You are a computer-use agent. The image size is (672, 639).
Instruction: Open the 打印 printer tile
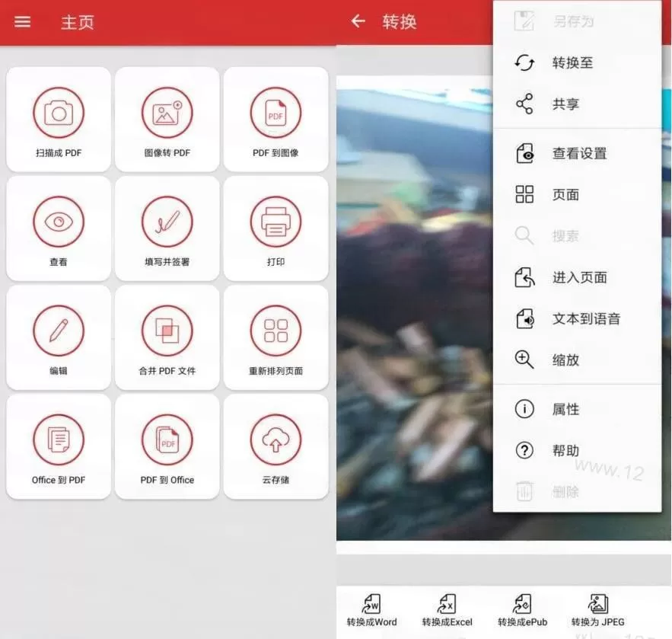[x=276, y=228]
